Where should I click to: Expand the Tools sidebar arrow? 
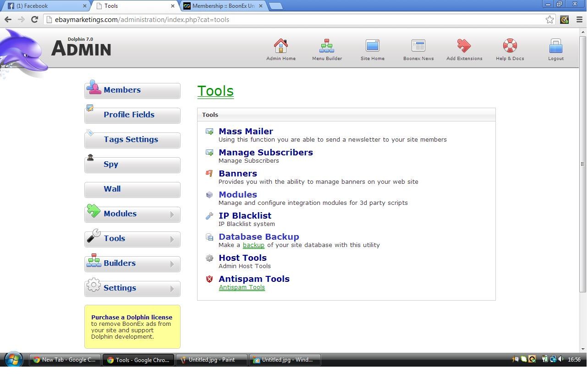click(x=172, y=239)
